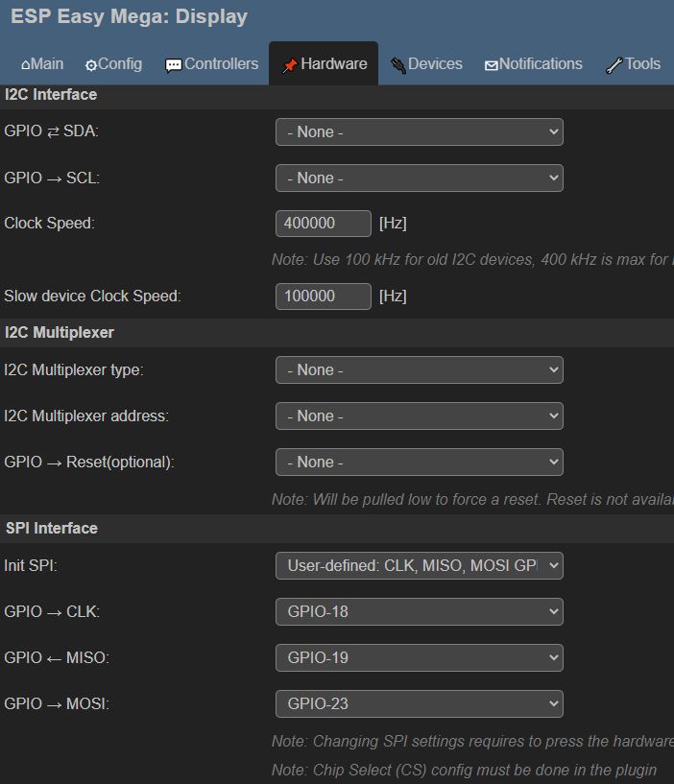
Task: Open the GPIO Reset(optional) dropdown
Action: [420, 462]
